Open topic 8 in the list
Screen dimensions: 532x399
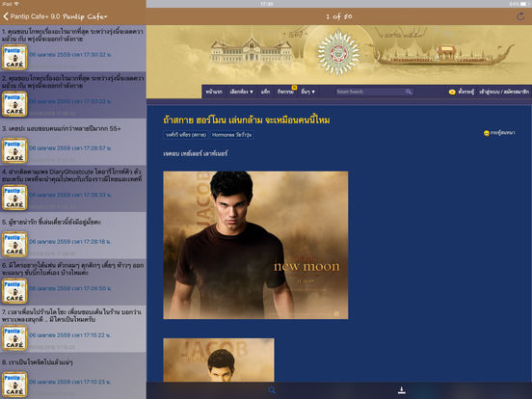(73, 376)
